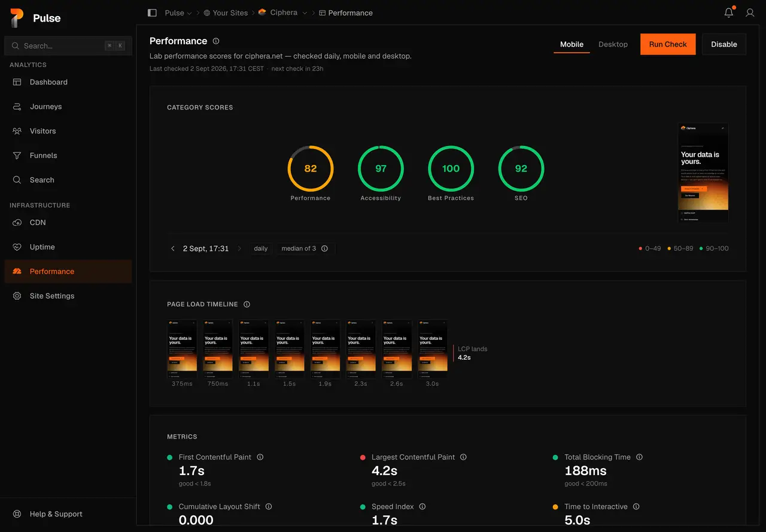Click the Performance breadcrumb item
This screenshot has width=766, height=532.
pos(346,13)
